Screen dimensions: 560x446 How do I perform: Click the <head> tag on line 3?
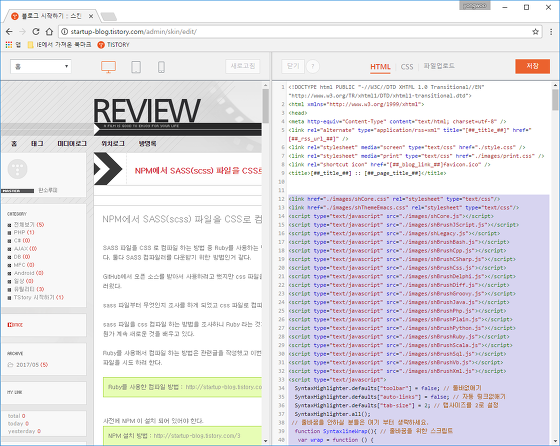[298, 113]
